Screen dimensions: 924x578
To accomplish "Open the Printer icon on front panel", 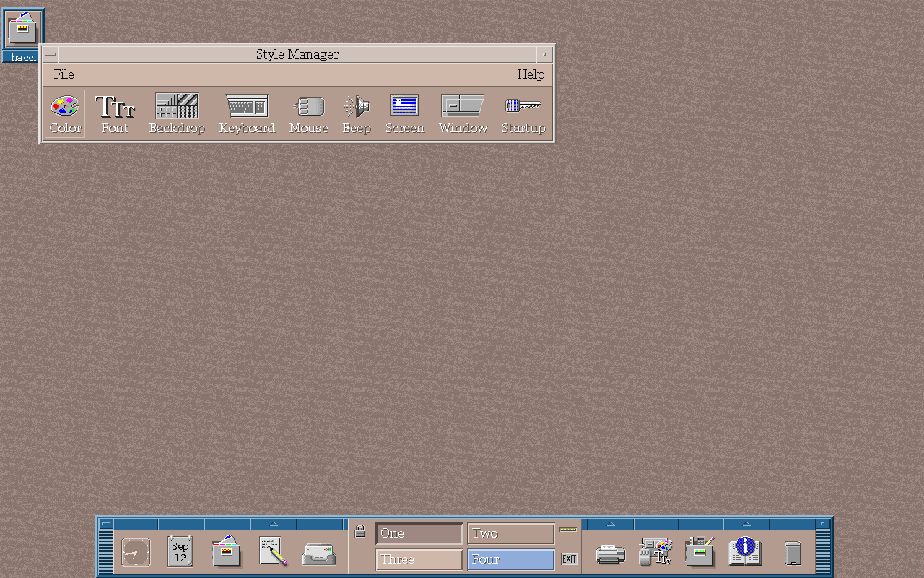I will [x=610, y=553].
